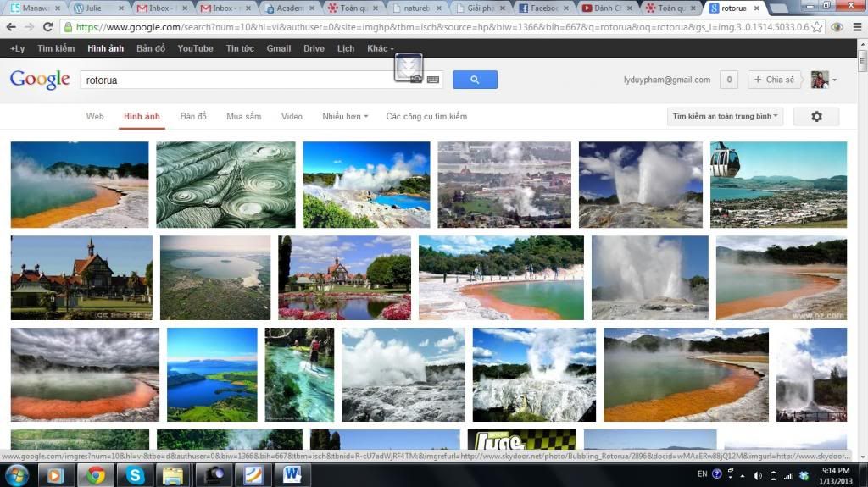The height and width of the screenshot is (487, 868).
Task: Open the aerial view of the lake image
Action: pyautogui.click(x=214, y=278)
